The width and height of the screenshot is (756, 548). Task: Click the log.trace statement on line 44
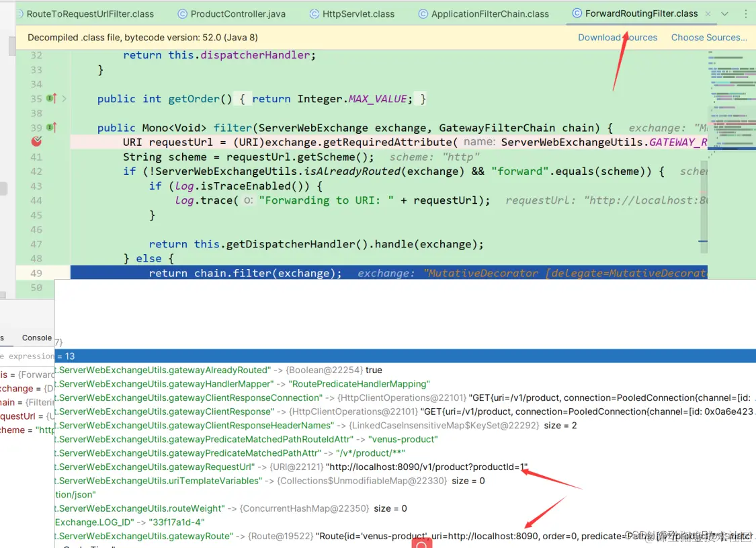click(332, 200)
